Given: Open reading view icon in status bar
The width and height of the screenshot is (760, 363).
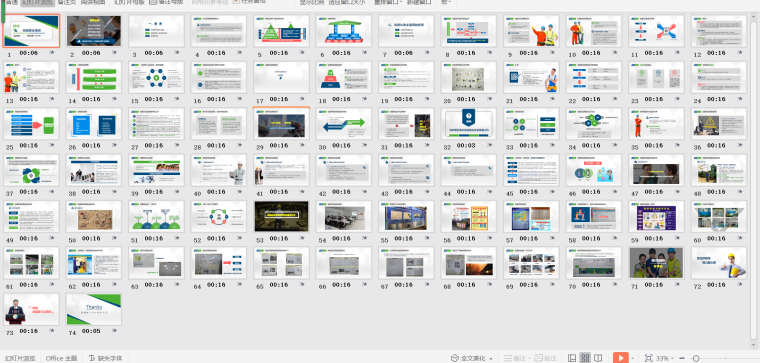Looking at the screenshot, I should coord(598,358).
